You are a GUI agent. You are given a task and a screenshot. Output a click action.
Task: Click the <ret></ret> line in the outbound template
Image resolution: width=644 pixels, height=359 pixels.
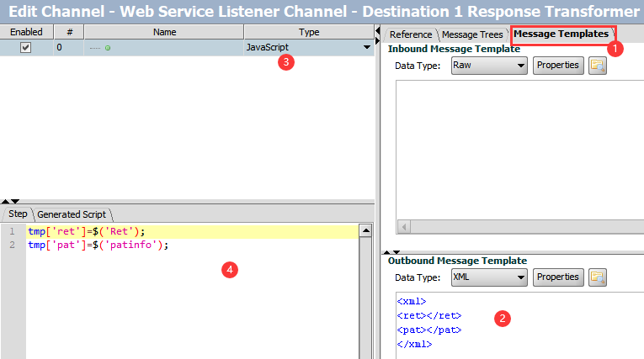point(429,316)
